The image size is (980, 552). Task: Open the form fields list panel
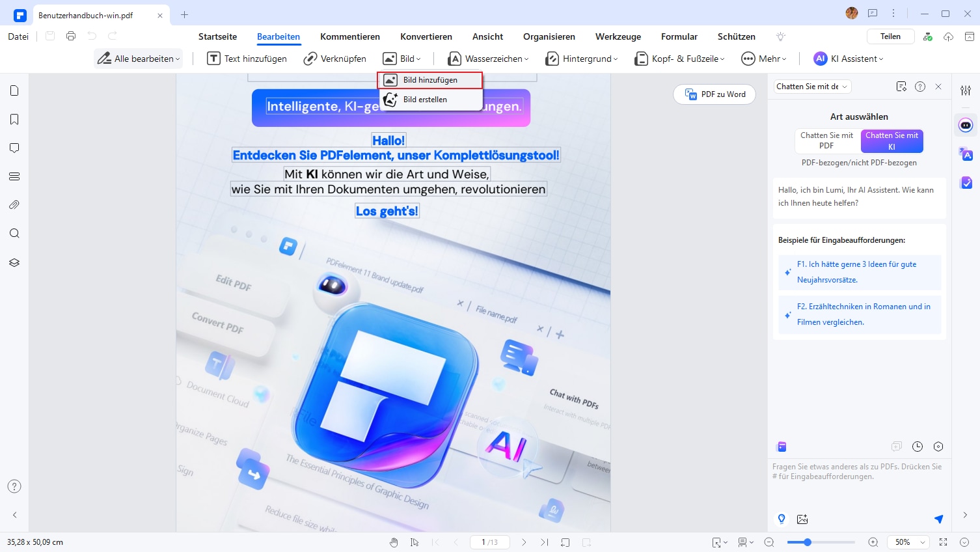14,176
